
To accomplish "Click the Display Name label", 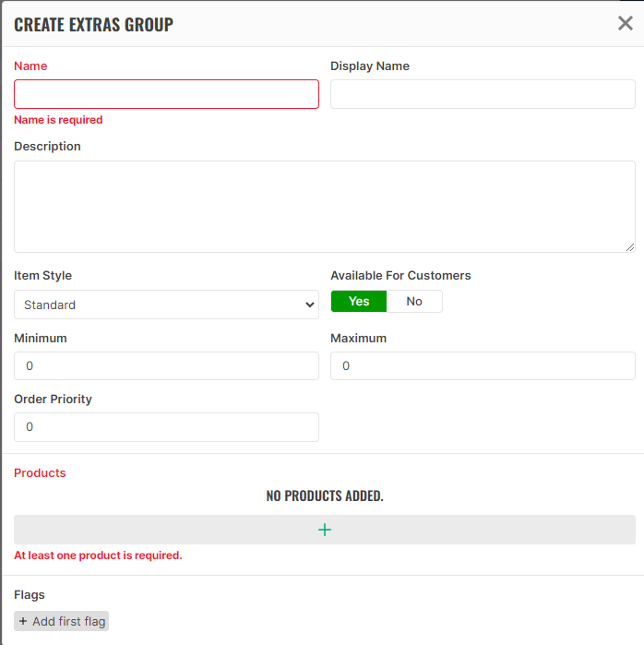I will point(370,66).
